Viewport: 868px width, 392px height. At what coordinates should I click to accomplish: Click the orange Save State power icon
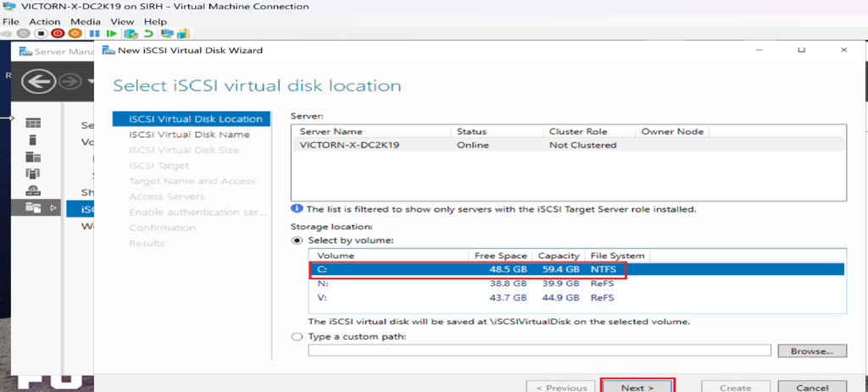[x=75, y=34]
